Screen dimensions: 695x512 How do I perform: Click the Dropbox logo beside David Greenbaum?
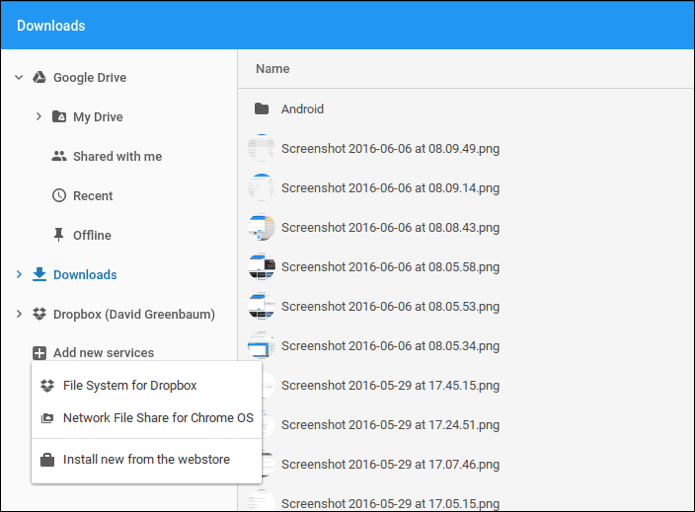(39, 314)
